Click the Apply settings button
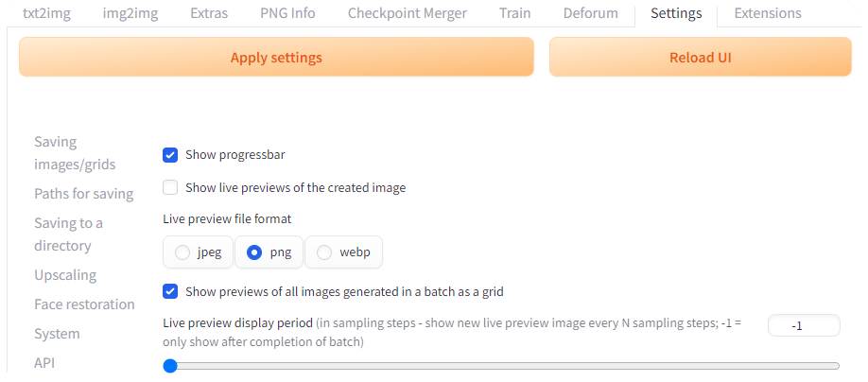The width and height of the screenshot is (868, 382). [276, 58]
